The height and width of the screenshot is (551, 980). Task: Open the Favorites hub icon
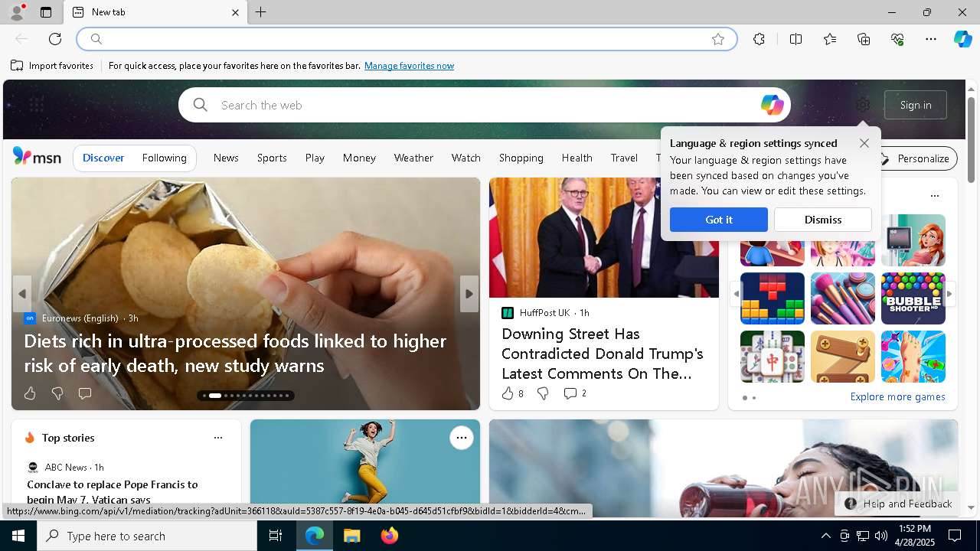[x=830, y=39]
